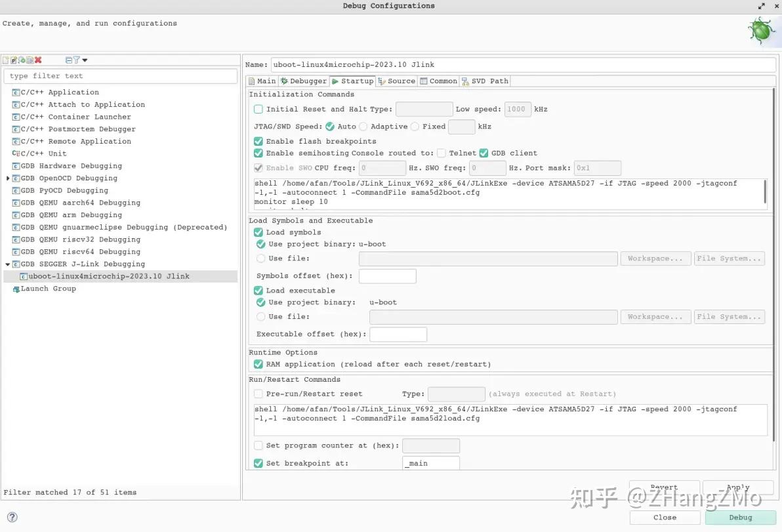Disable flash breakpoints
This screenshot has height=532, width=782.
coord(258,141)
